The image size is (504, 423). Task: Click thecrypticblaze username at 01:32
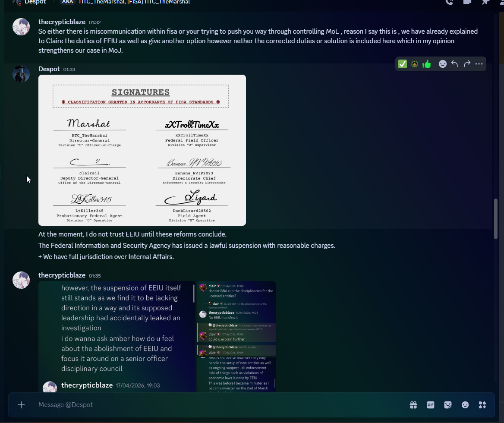(62, 22)
